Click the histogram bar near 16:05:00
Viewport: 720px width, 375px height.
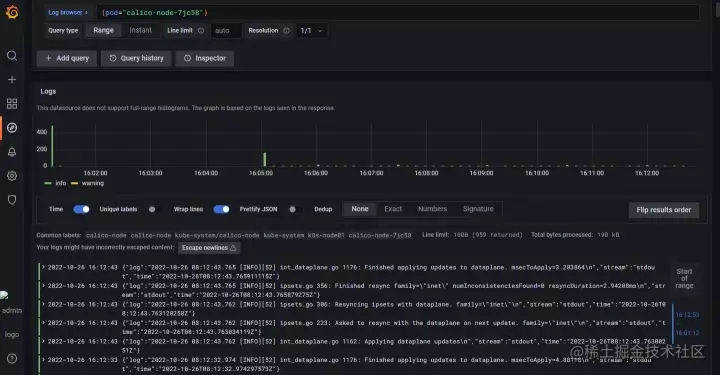264,159
